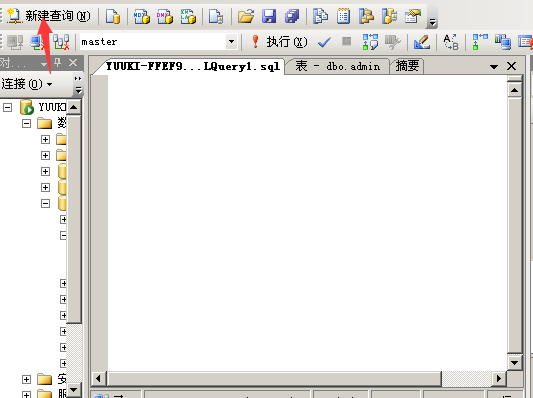Parse the query with blue checkmark
The image size is (533, 398).
click(x=324, y=42)
